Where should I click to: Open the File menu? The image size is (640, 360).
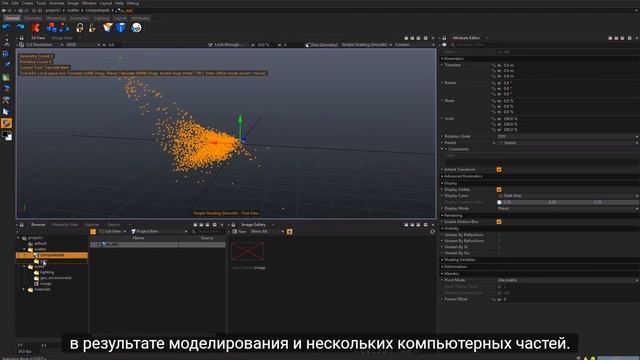point(5,3)
